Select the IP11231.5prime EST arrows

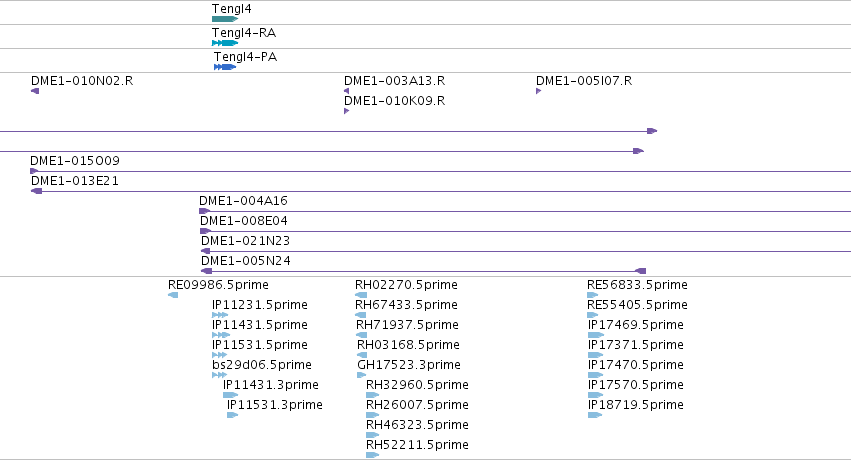[220, 315]
